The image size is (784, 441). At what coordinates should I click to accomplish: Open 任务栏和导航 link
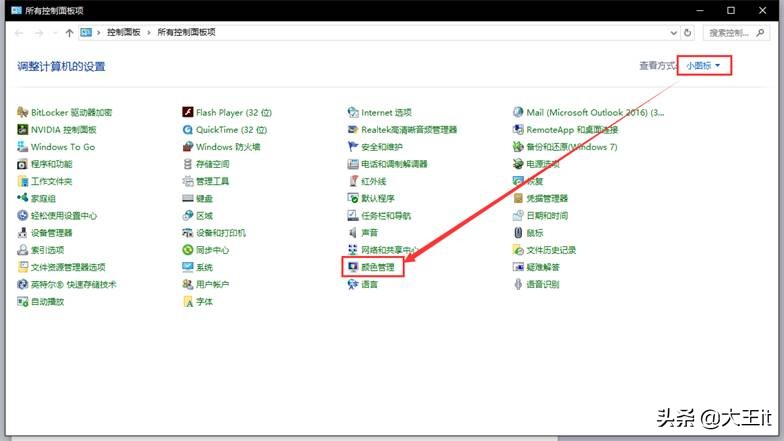pos(386,216)
